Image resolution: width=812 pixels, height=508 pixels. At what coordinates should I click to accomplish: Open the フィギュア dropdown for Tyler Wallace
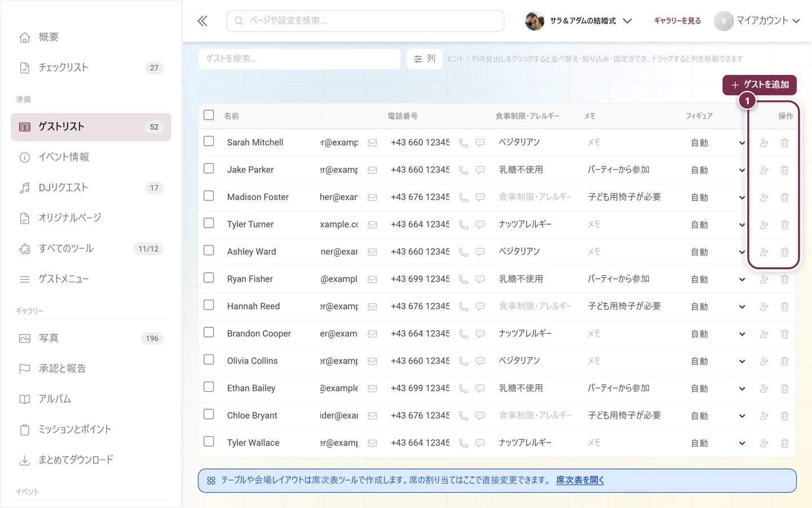(718, 443)
